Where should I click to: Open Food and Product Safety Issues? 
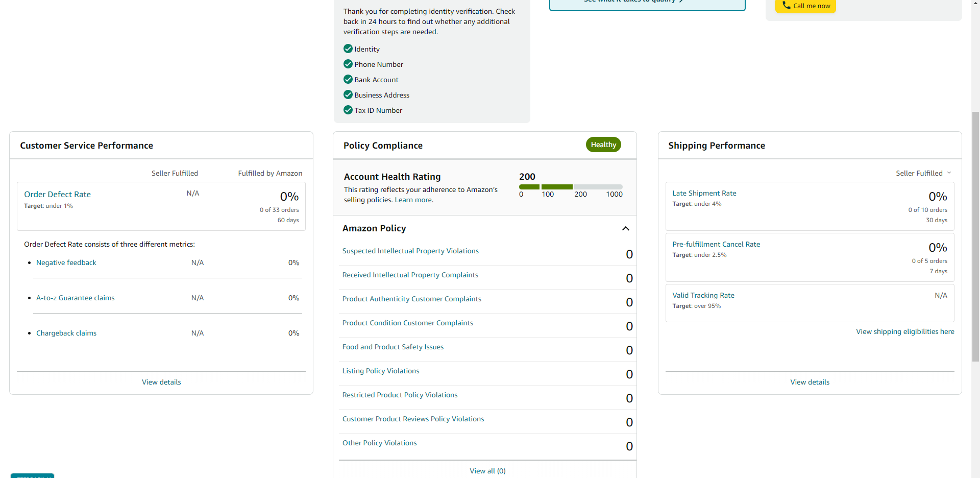coord(393,347)
